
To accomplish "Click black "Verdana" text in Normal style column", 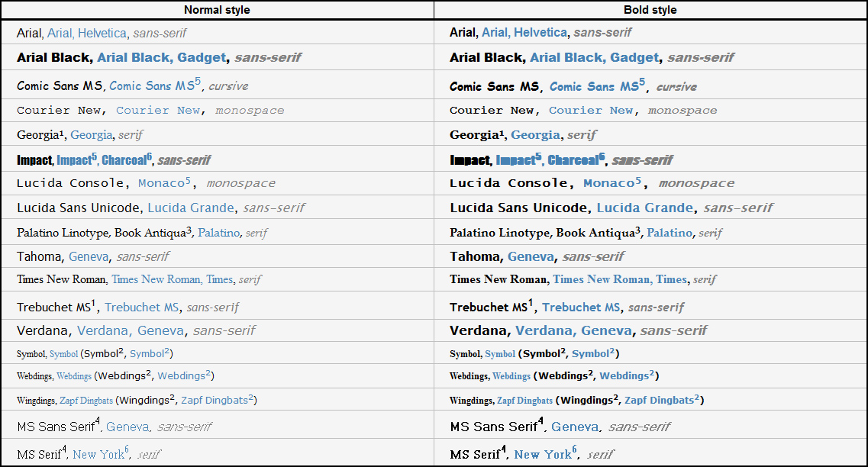I will coord(42,331).
